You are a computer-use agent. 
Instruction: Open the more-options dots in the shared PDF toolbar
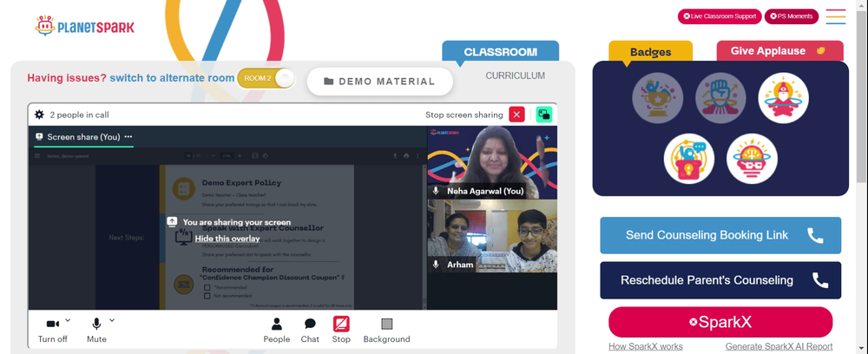418,156
